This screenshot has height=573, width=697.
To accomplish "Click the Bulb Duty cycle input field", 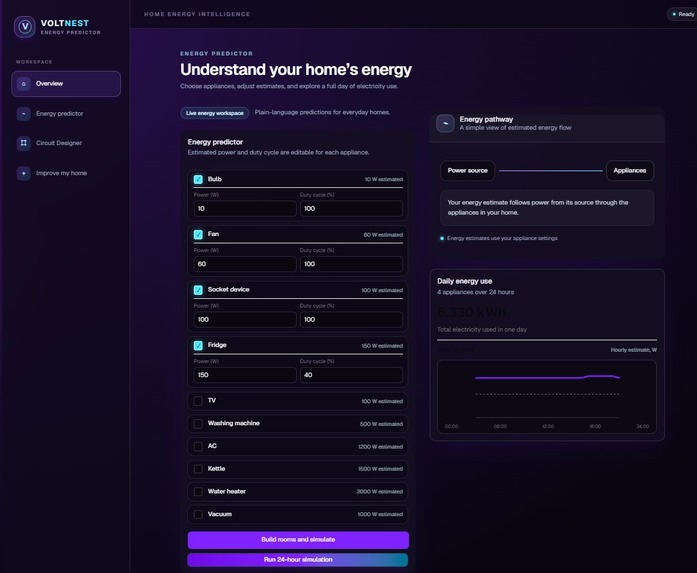I will 351,208.
